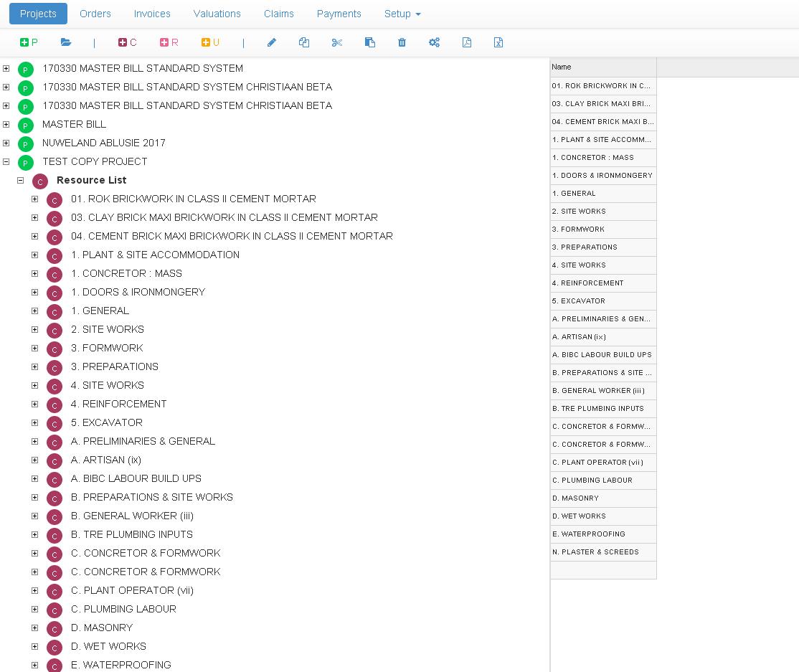Select C. PLUMBING LABOUR row in Name grid
Screen dimensions: 799x672
pos(603,480)
